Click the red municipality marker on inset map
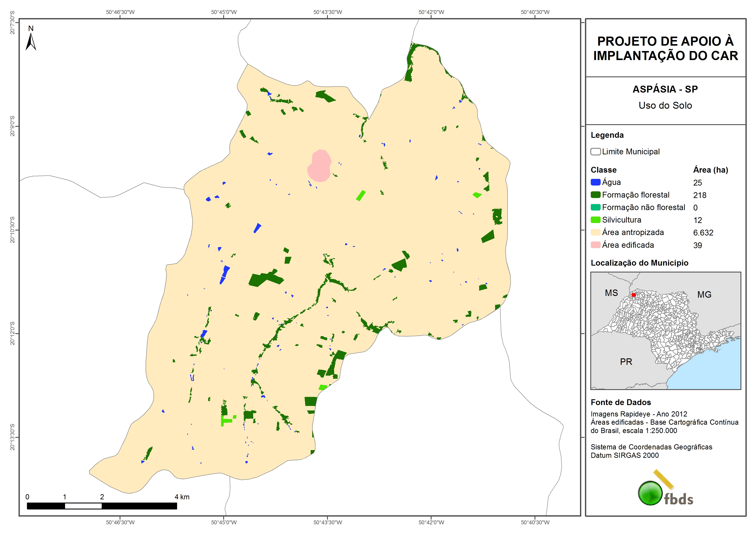Viewport: 756px width, 534px height. click(x=633, y=295)
